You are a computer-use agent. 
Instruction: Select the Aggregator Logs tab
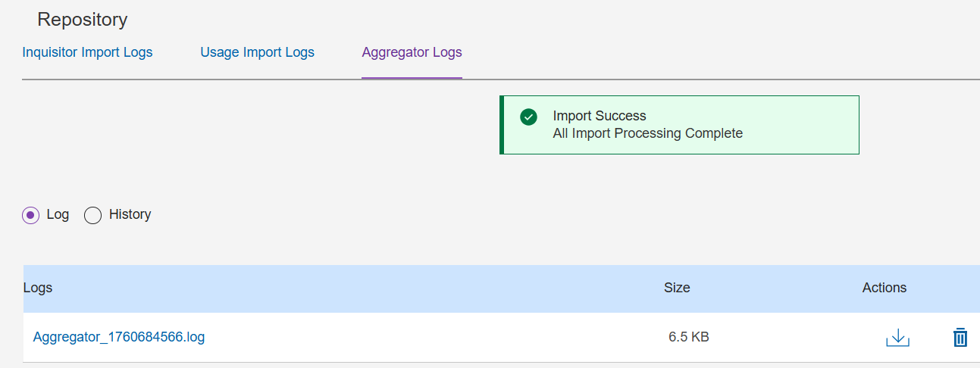tap(412, 52)
